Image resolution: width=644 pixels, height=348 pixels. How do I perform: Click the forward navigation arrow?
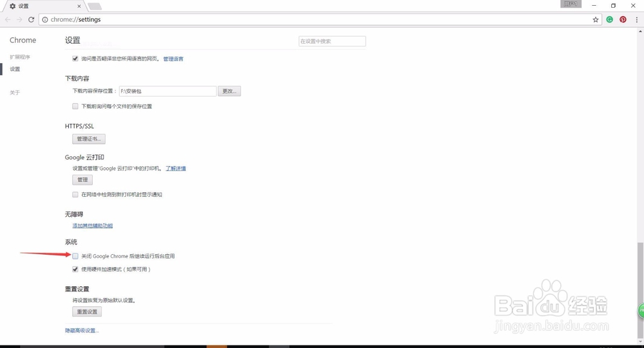(x=19, y=19)
